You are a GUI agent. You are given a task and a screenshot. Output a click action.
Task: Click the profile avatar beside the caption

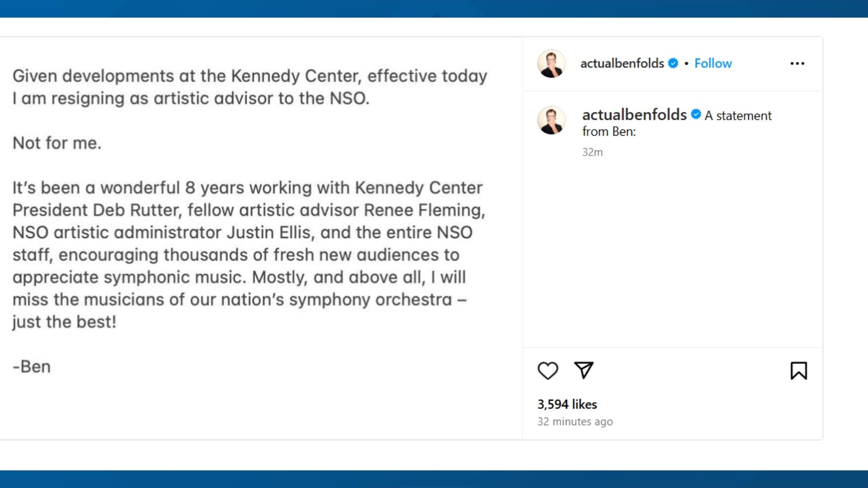[551, 120]
